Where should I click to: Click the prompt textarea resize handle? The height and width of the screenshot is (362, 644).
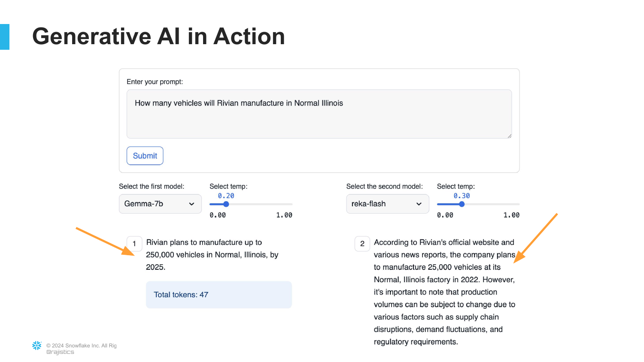(x=509, y=136)
